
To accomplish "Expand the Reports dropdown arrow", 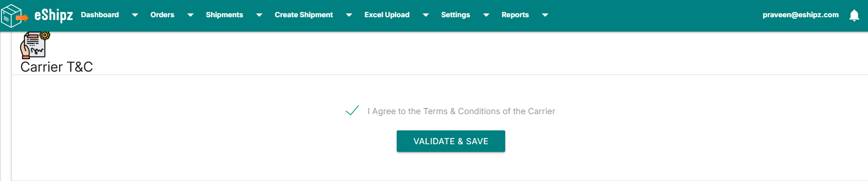I will point(545,15).
